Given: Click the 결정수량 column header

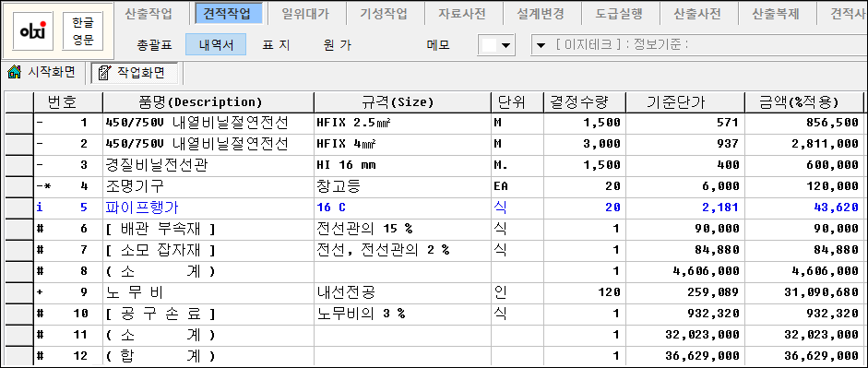Looking at the screenshot, I should pos(584,101).
